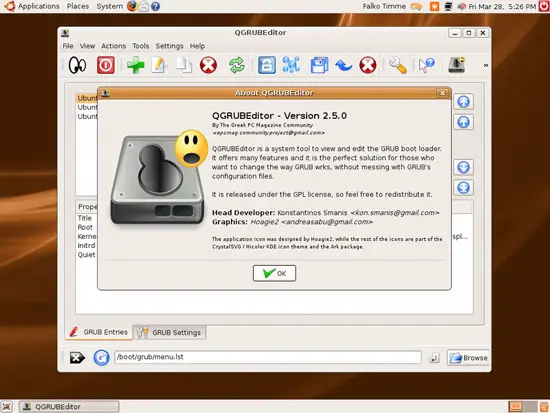Add a new entry with green plus
Image resolution: width=550 pixels, height=413 pixels.
click(136, 65)
